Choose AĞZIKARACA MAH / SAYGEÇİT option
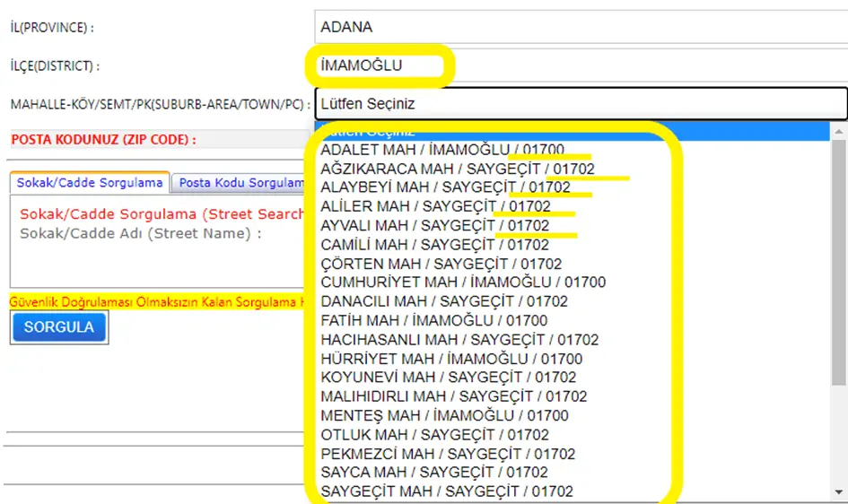848x504 pixels. 457,169
